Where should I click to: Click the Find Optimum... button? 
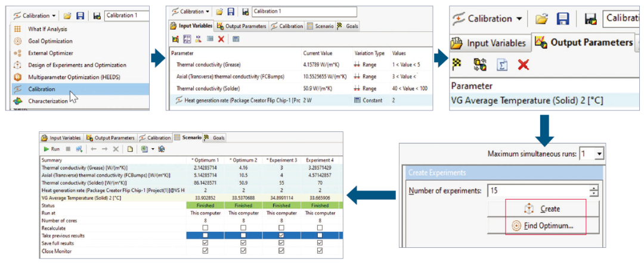pos(543,226)
